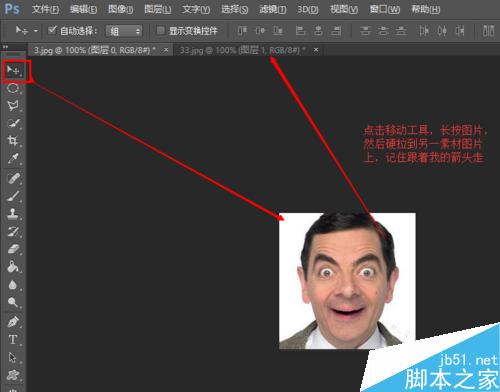500x392 pixels.
Task: Open the 组 auto-select dropdown
Action: coord(124,31)
